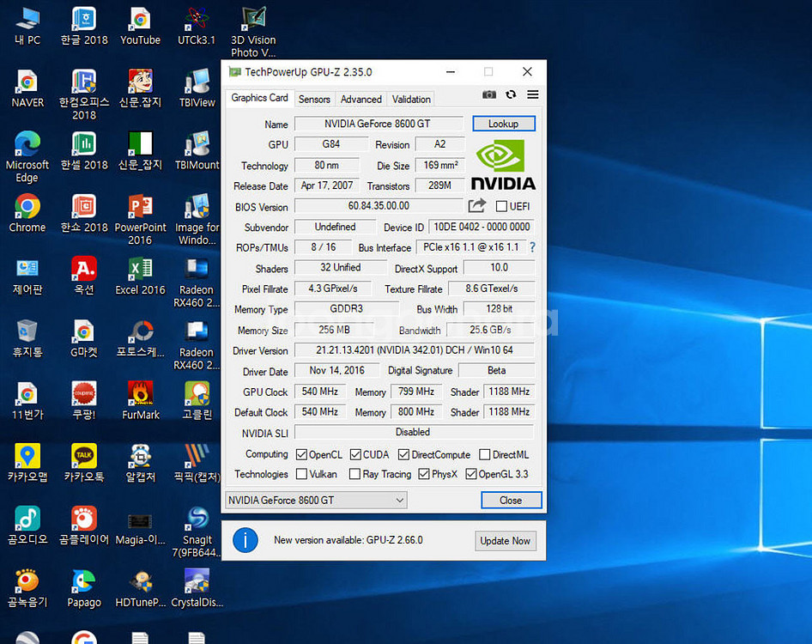The width and height of the screenshot is (812, 644).
Task: Click the Shaders value 32 Unified
Action: (x=340, y=267)
